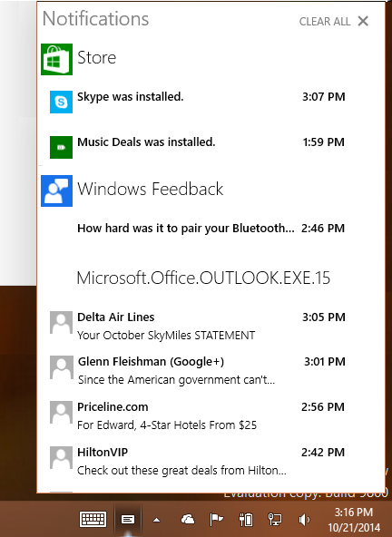Click 'Your October SkyMiles STATEMENT' text
392x537 pixels.
(166, 336)
